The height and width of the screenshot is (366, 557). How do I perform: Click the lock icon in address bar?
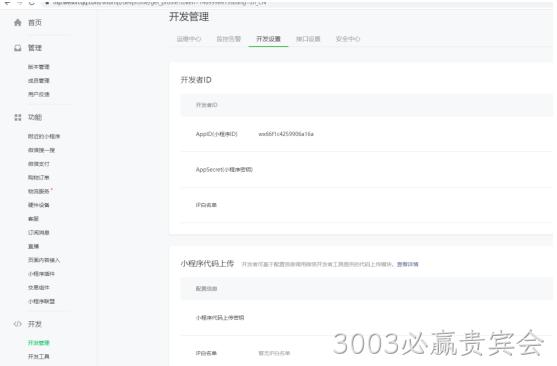[47, 3]
